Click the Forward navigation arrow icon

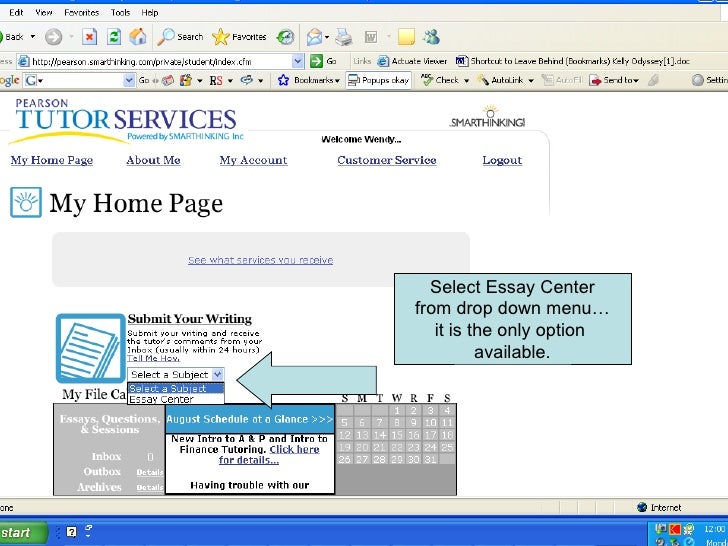tap(53, 37)
